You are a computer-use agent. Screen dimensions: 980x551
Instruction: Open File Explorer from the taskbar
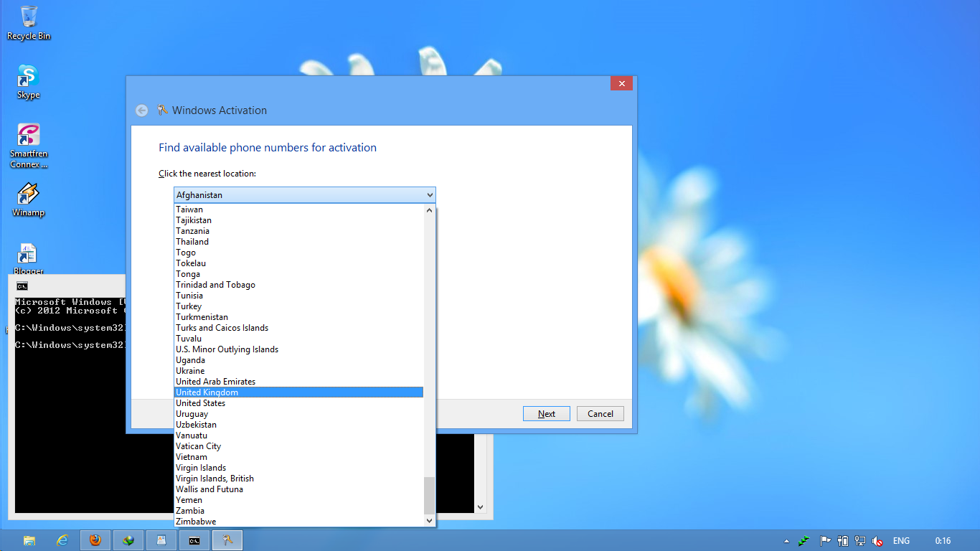pos(29,540)
